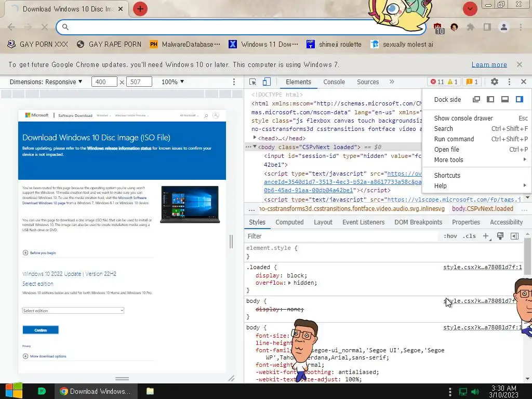
Task: Click the Windows Start button
Action: coord(14,391)
